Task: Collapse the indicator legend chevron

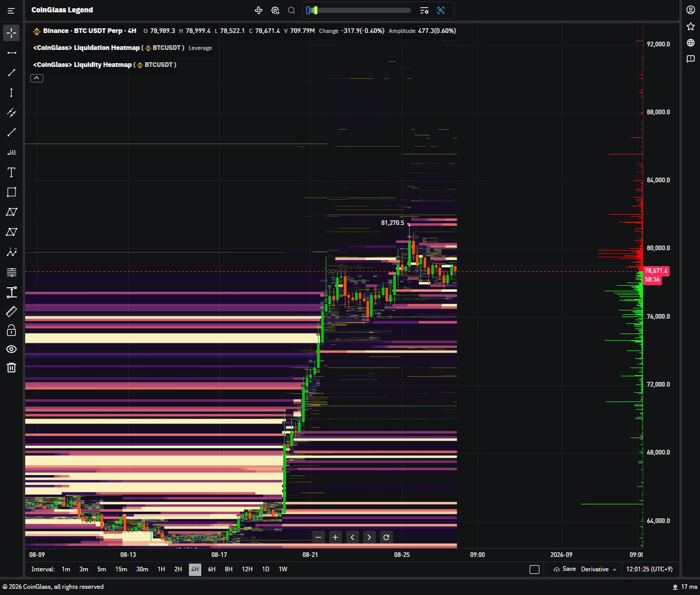Action: (37, 78)
